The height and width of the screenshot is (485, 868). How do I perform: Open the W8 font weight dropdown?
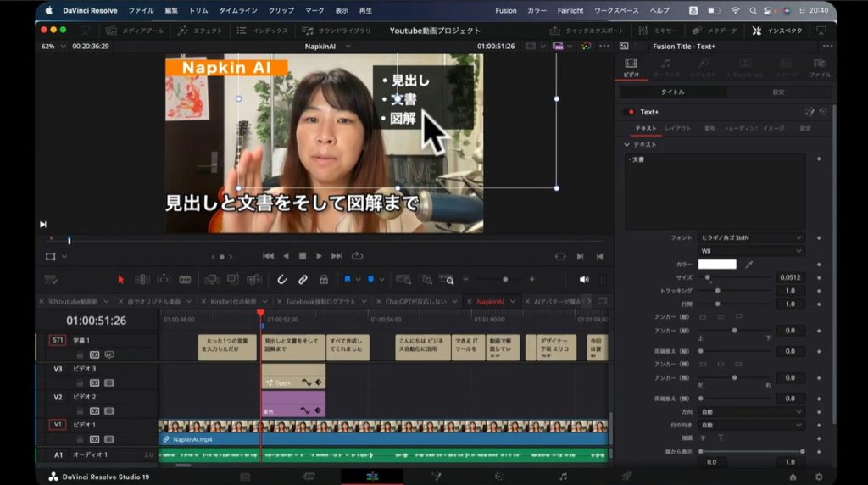(751, 251)
